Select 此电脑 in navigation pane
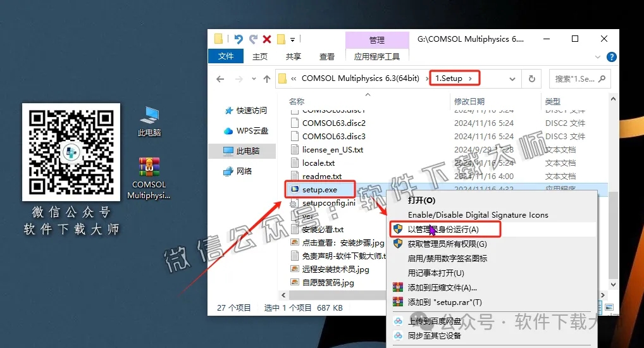The height and width of the screenshot is (348, 644). tap(242, 151)
